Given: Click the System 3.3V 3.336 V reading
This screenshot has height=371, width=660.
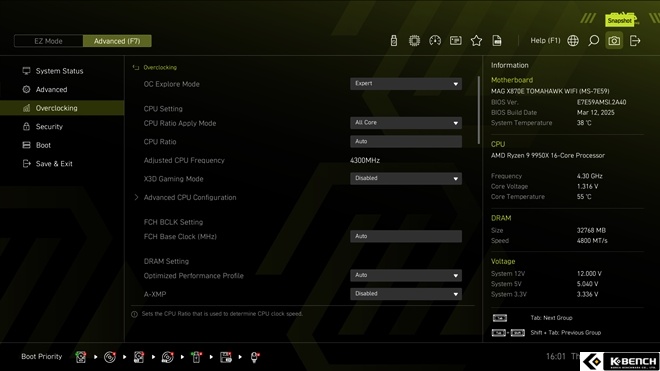Looking at the screenshot, I should (x=588, y=294).
